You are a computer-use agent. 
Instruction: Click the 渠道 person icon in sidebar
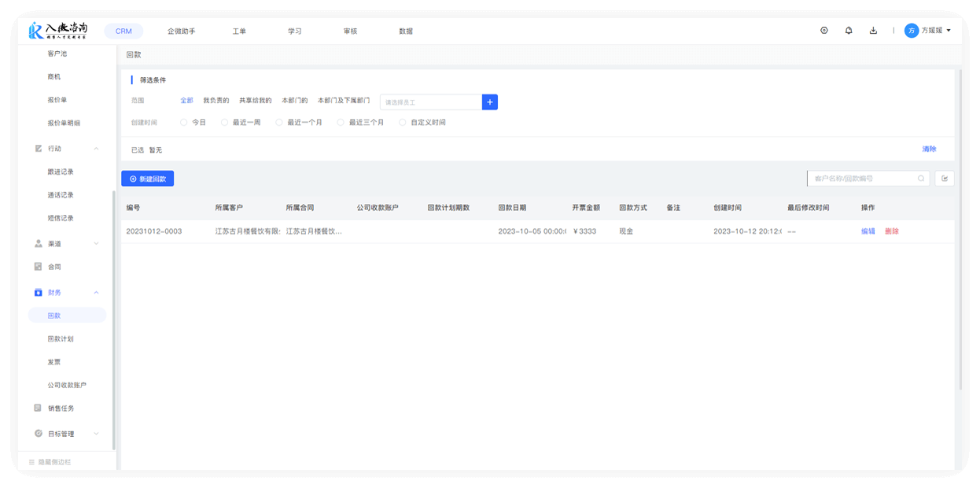39,244
